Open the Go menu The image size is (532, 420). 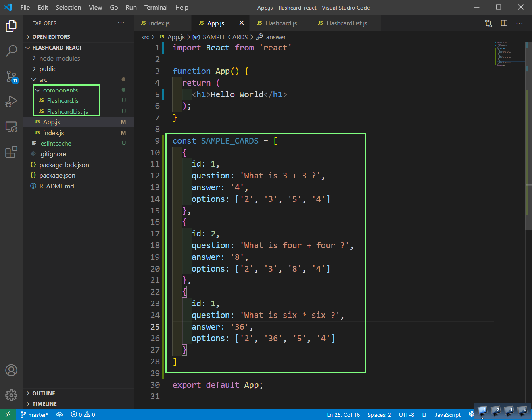pyautogui.click(x=114, y=7)
